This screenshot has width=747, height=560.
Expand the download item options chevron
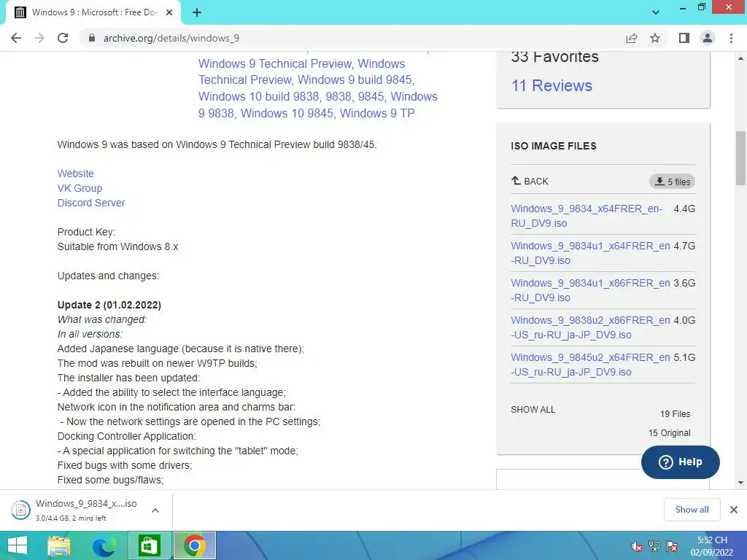coord(155,510)
